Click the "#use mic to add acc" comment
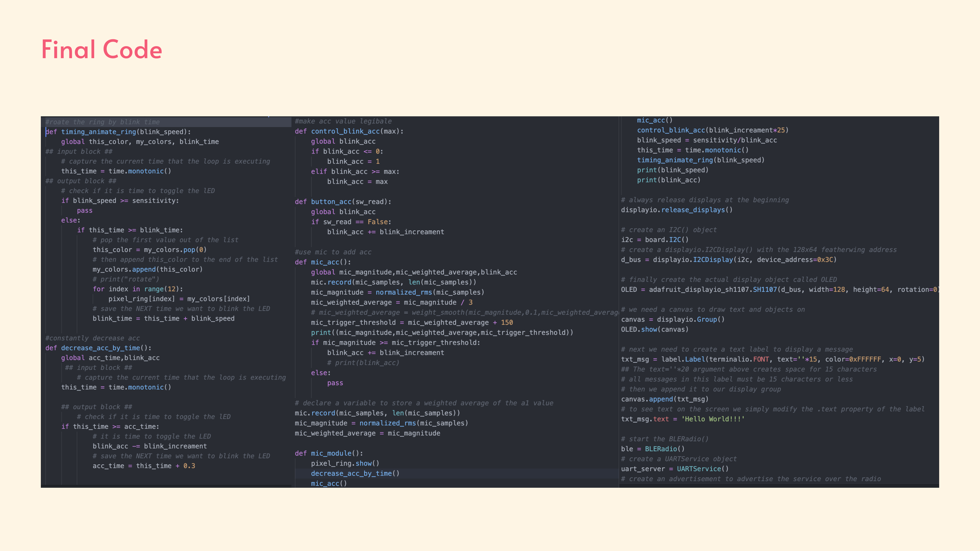 coord(333,252)
